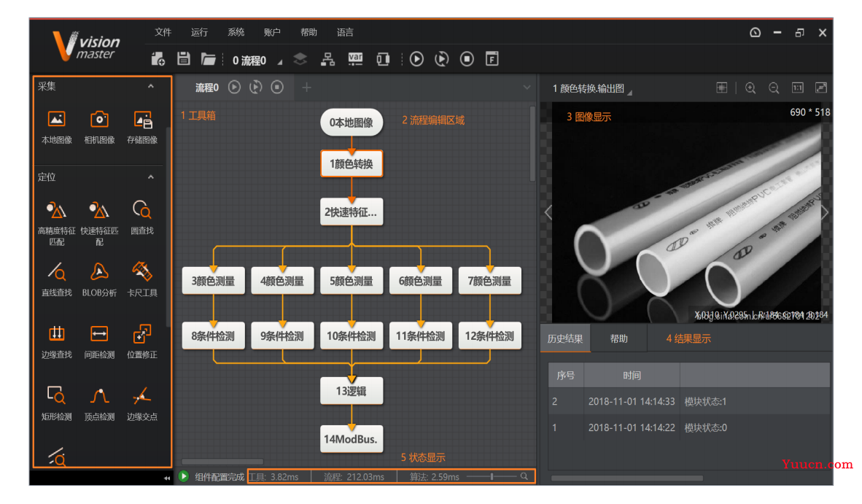Select the 14ModBus flow node
The height and width of the screenshot is (504, 862).
point(352,439)
